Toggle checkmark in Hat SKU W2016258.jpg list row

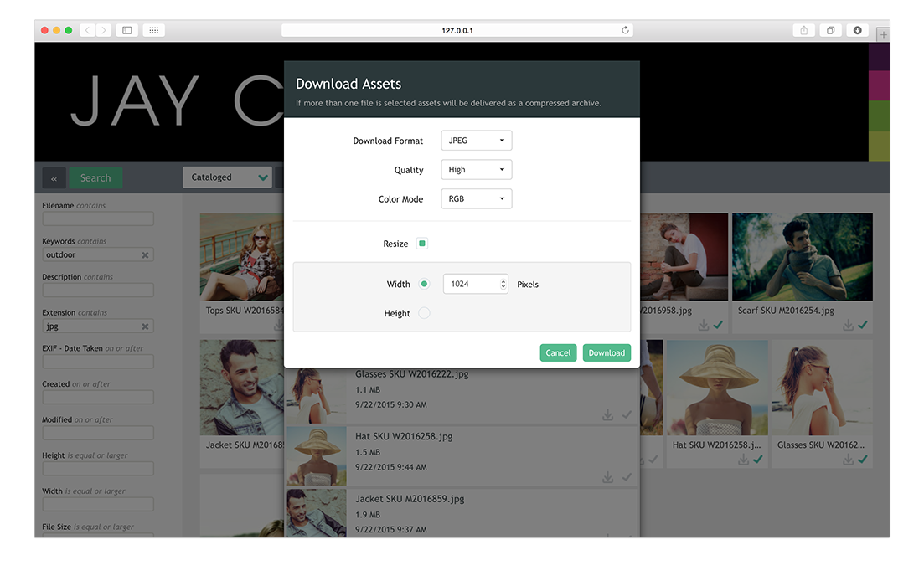[x=627, y=478]
